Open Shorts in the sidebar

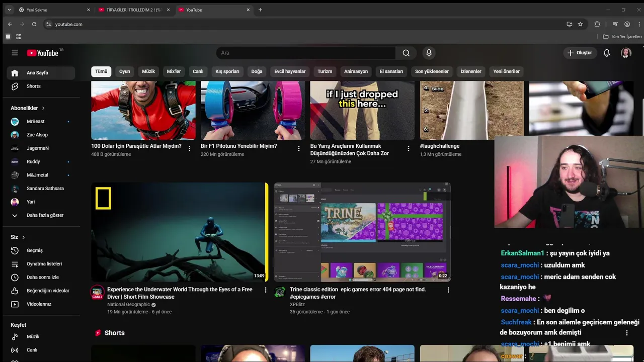[x=41, y=86]
